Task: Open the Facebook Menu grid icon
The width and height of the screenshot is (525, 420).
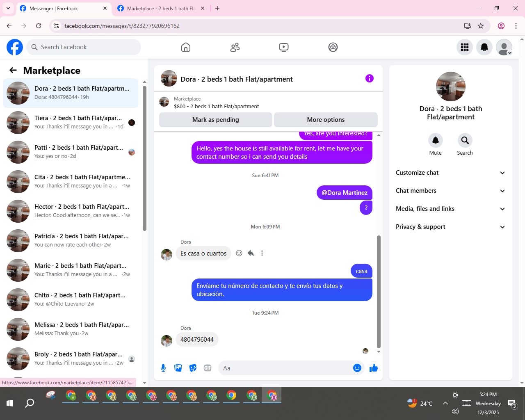Action: pos(465,47)
